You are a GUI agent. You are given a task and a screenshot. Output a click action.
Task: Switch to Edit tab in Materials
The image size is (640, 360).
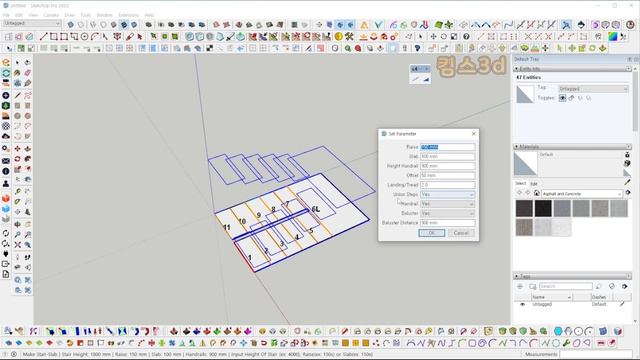[x=533, y=184]
